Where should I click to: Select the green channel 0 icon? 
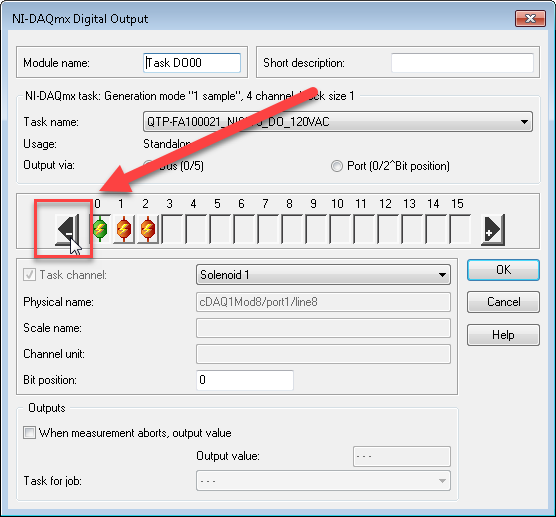[x=100, y=229]
